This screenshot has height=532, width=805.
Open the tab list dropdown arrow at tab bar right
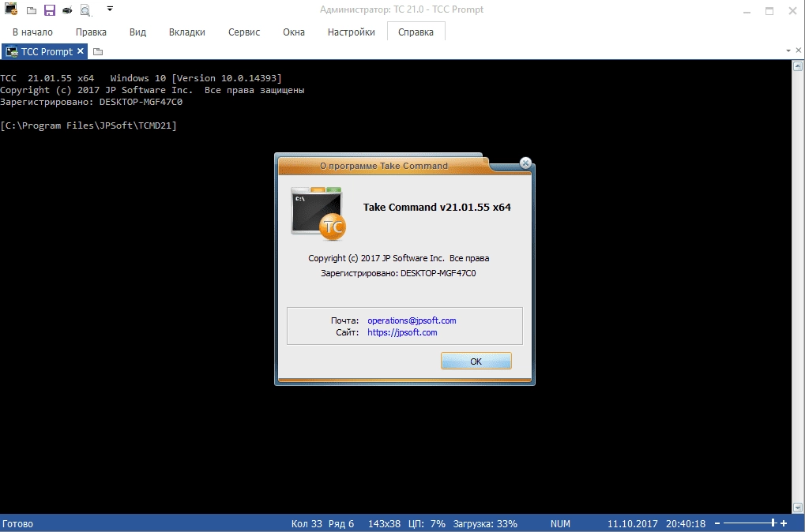788,51
